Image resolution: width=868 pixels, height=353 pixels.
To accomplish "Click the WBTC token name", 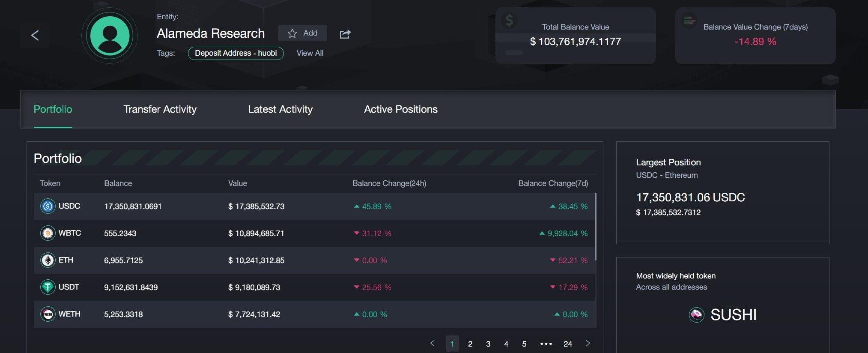I will (70, 233).
